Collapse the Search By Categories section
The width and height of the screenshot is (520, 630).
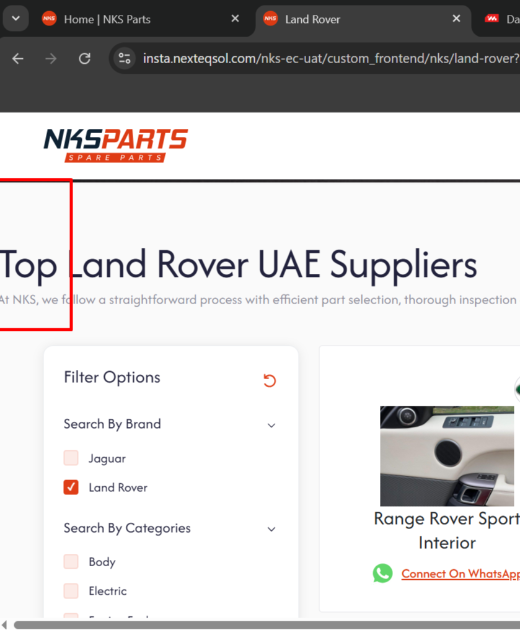(x=272, y=529)
